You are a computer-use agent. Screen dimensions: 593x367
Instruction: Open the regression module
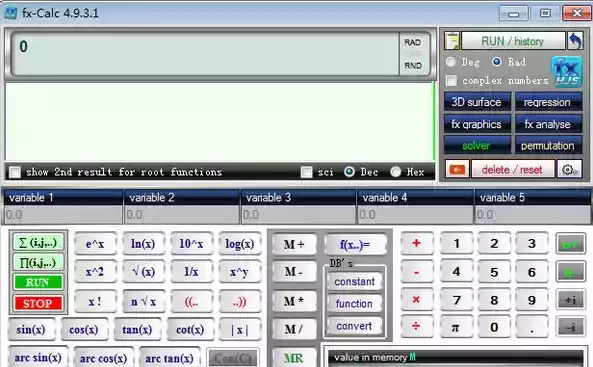point(548,102)
